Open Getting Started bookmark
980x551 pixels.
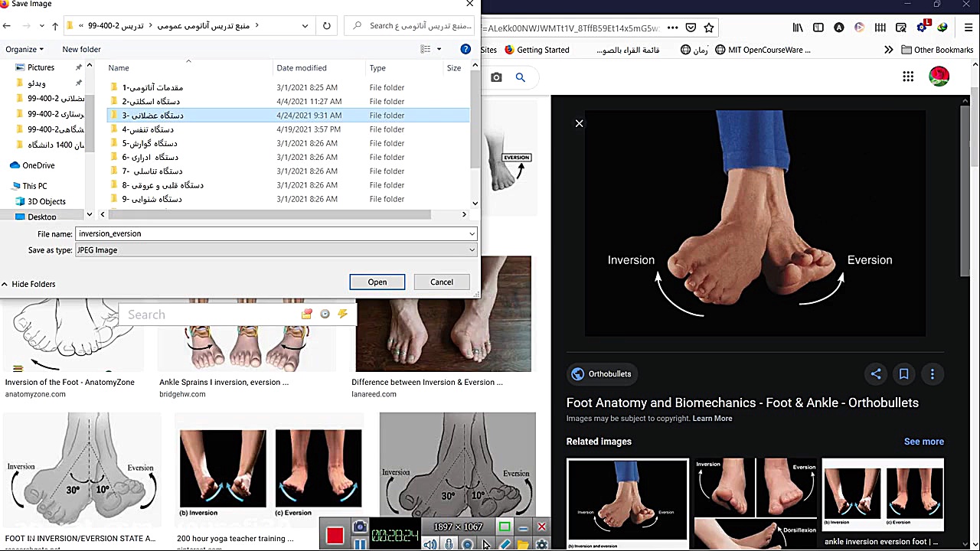point(537,50)
